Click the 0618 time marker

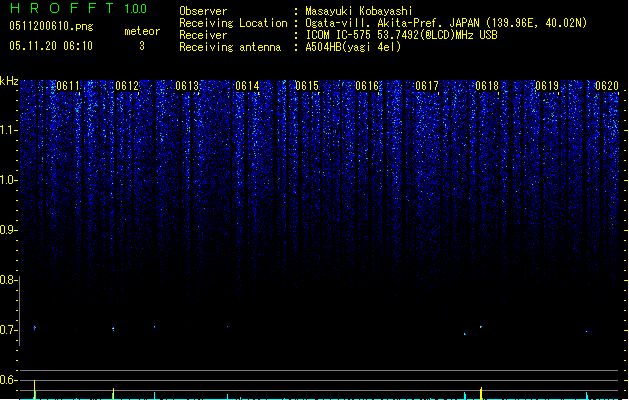point(487,86)
